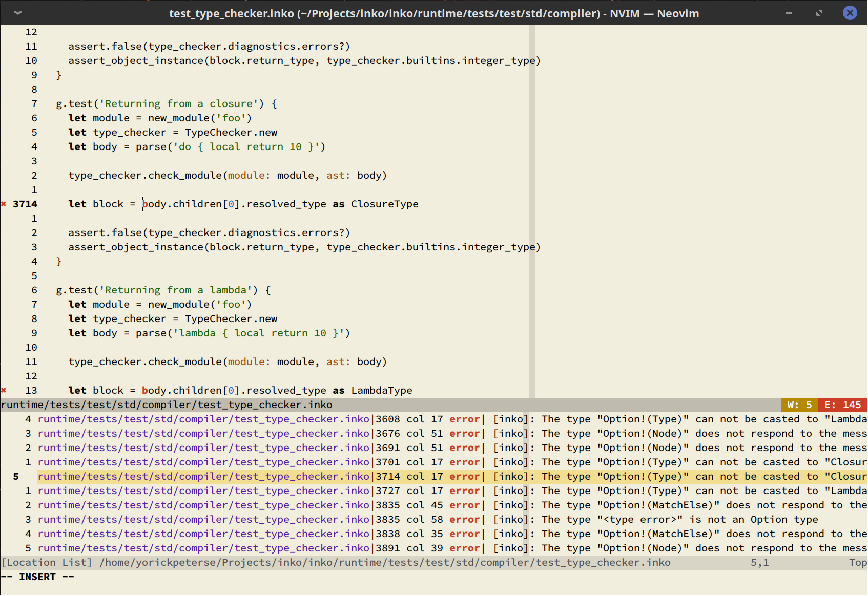Click the Top scroll indicator in status line
Viewport: 868px width, 596px height.
click(858, 563)
